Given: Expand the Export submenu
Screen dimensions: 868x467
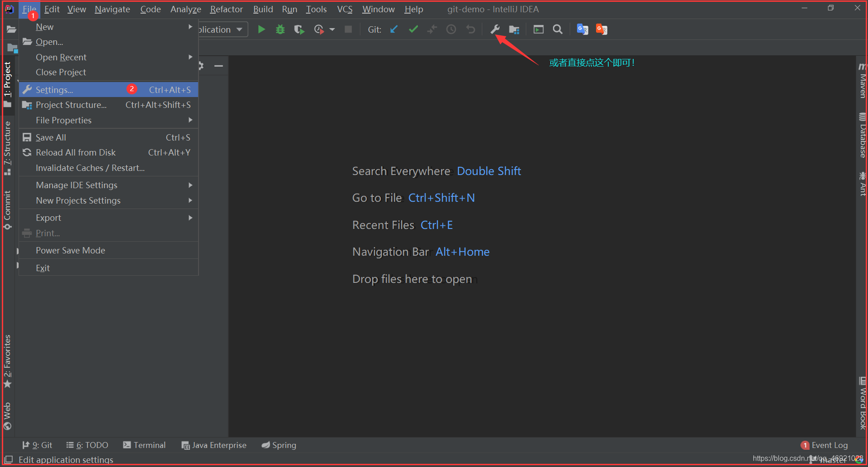Looking at the screenshot, I should [x=109, y=218].
